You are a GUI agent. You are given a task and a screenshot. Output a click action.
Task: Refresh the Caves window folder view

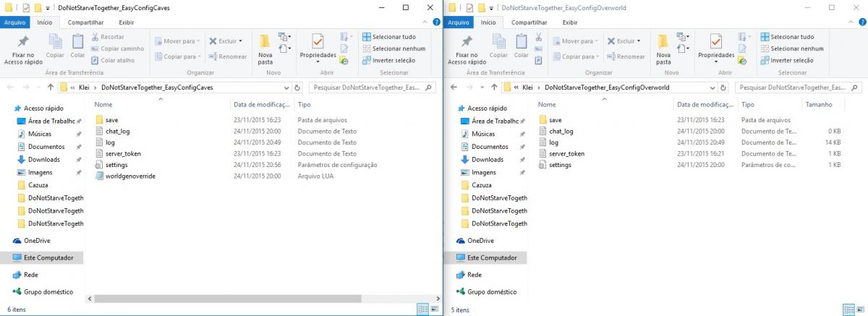298,87
